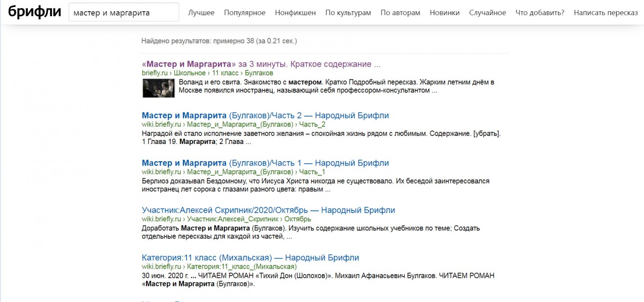Open a Случайное retelling

tap(487, 12)
